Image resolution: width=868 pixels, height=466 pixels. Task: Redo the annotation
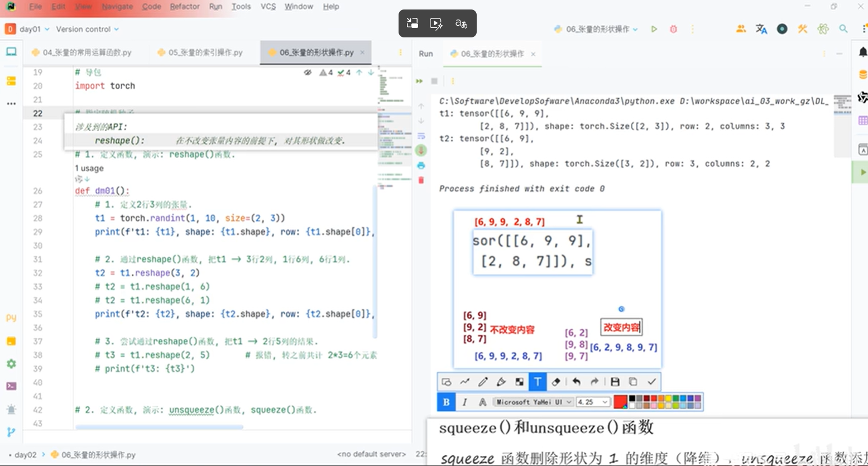pyautogui.click(x=594, y=382)
